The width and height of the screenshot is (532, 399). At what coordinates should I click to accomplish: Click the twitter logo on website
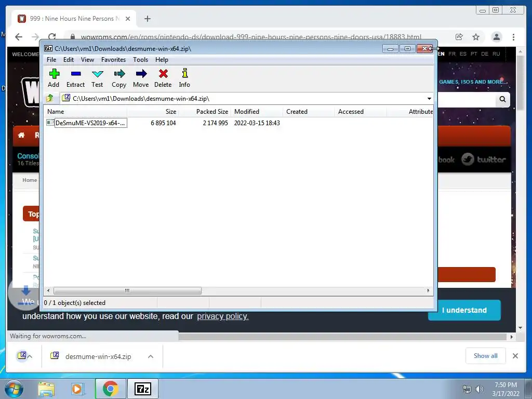484,159
